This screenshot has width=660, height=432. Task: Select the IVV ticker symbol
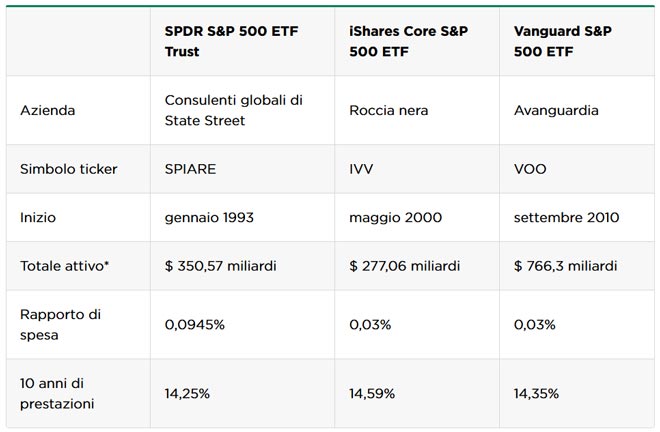[362, 169]
